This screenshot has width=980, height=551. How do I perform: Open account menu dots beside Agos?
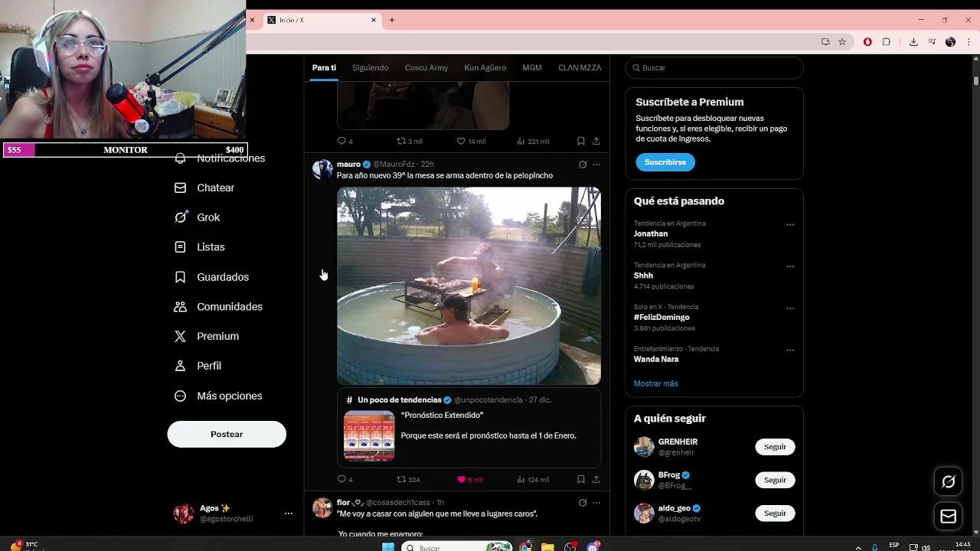click(289, 514)
